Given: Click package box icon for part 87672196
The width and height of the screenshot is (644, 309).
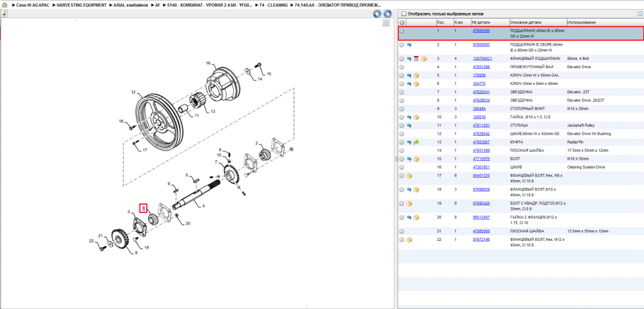Looking at the screenshot, I should point(409,239).
